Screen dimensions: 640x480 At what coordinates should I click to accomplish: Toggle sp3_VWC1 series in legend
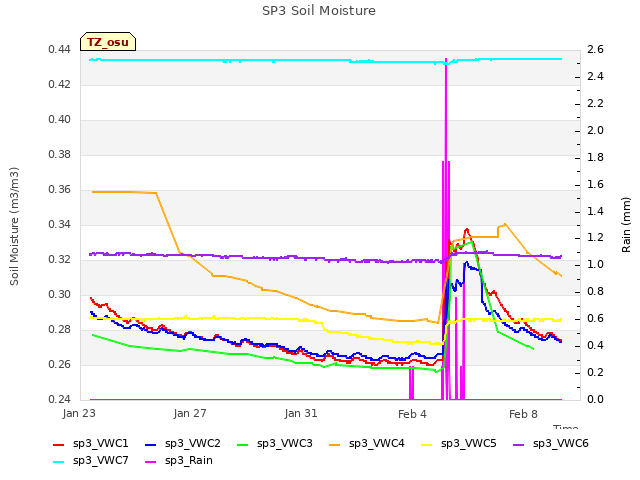coord(91,444)
